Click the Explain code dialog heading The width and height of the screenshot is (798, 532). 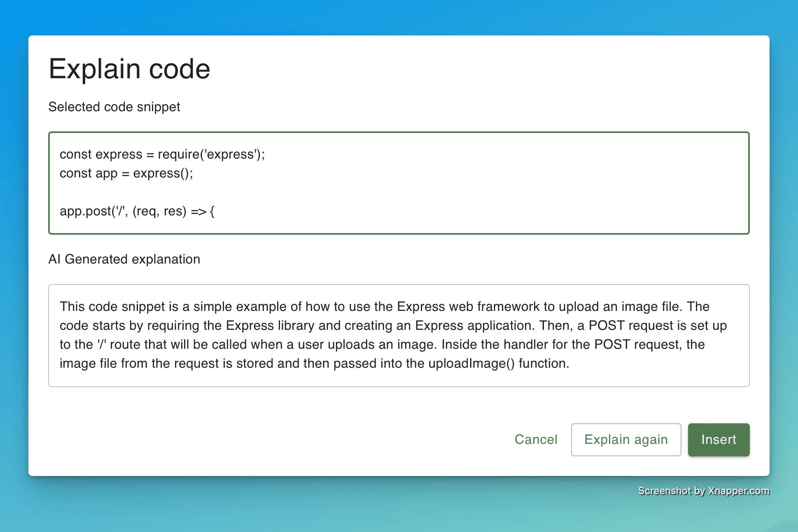tap(129, 69)
